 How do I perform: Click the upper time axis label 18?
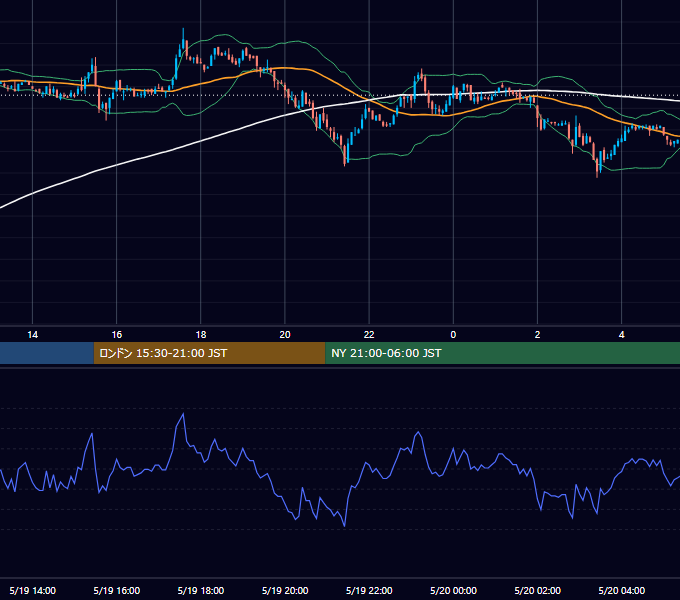(201, 335)
